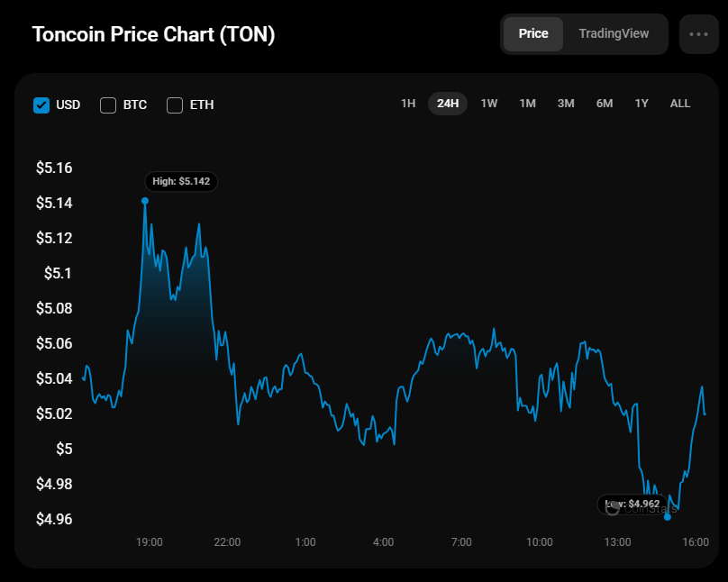Screen dimensions: 728x582
Task: Click the low point marker dot
Action: tap(668, 517)
